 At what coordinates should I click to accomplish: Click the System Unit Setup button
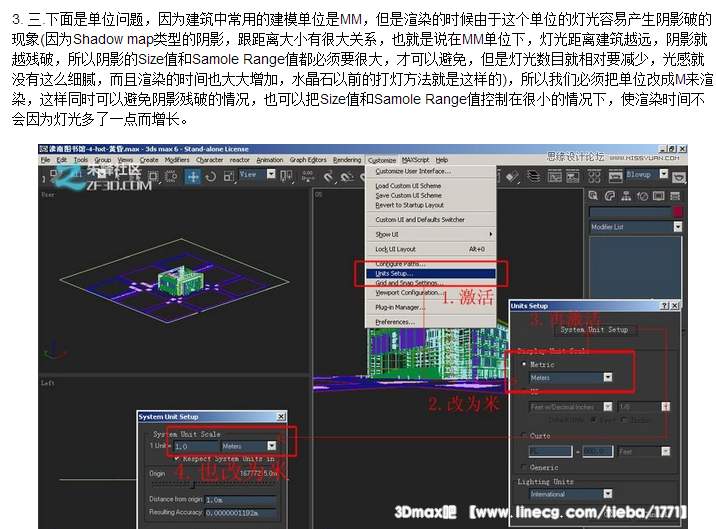[594, 329]
